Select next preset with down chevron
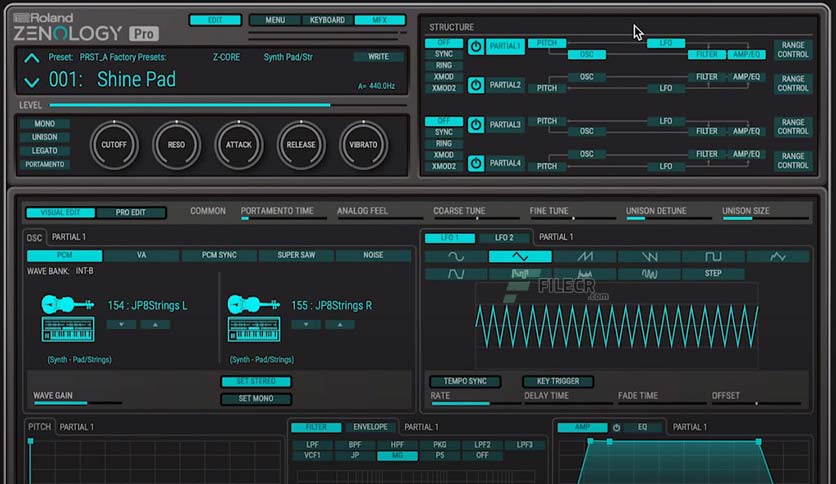The height and width of the screenshot is (484, 836). tap(31, 82)
